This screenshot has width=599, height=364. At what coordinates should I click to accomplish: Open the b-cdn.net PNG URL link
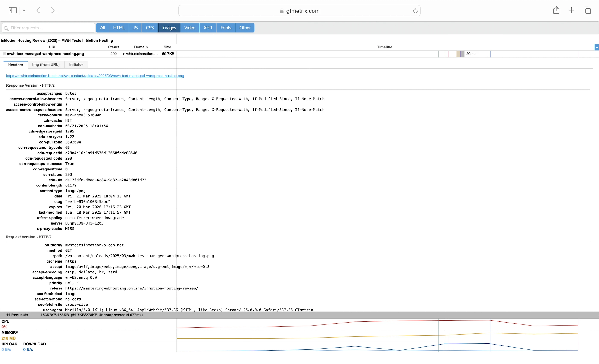[x=95, y=76]
